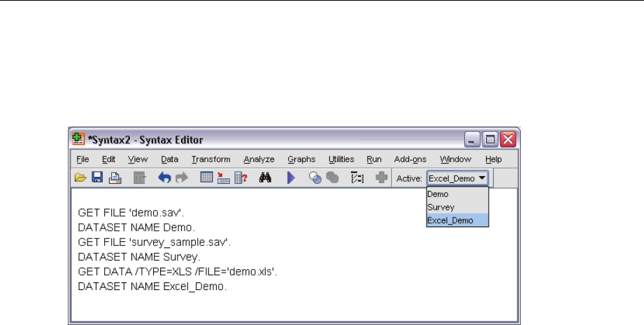Click the Go to Case icon
The image size is (644, 325).
click(223, 178)
